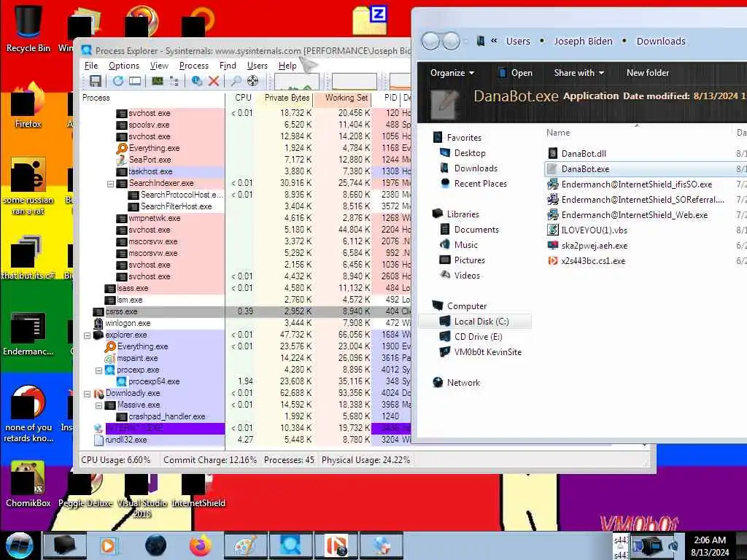Click the Forward button in Explorer window
Image resolution: width=747 pixels, height=560 pixels.
pos(451,42)
